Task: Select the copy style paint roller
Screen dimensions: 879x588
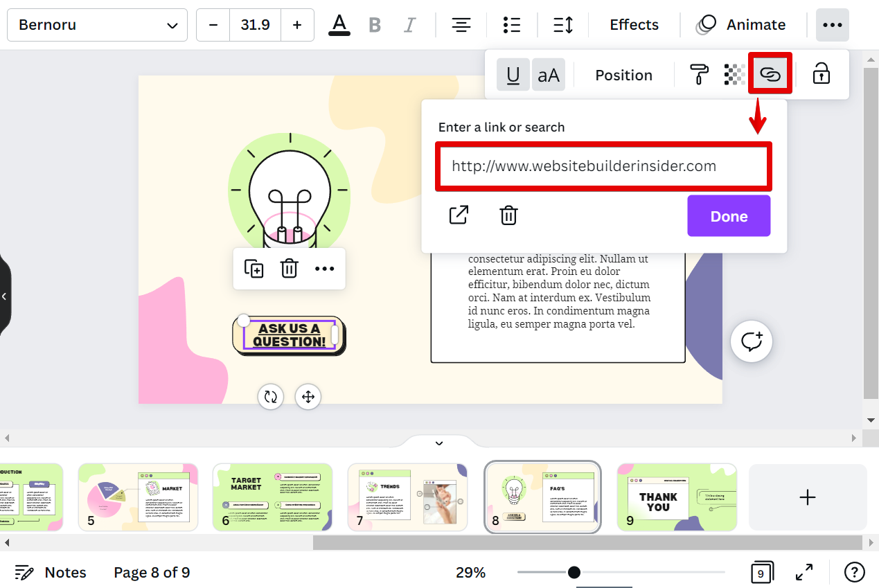Action: (699, 74)
